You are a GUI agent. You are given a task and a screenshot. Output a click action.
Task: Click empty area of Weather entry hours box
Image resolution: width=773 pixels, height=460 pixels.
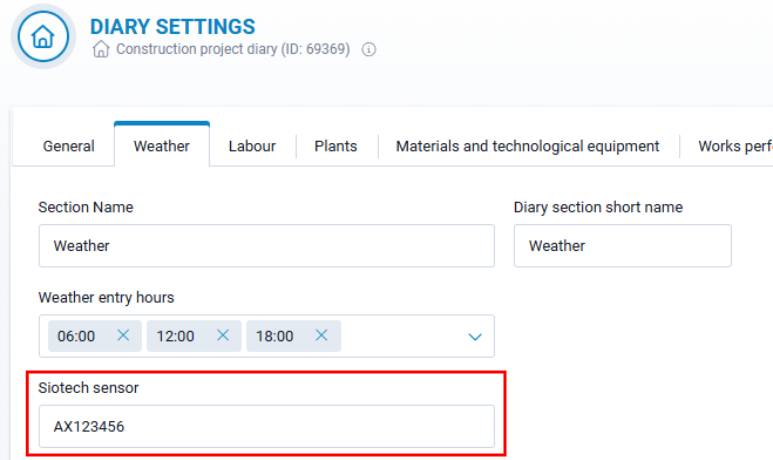click(402, 336)
